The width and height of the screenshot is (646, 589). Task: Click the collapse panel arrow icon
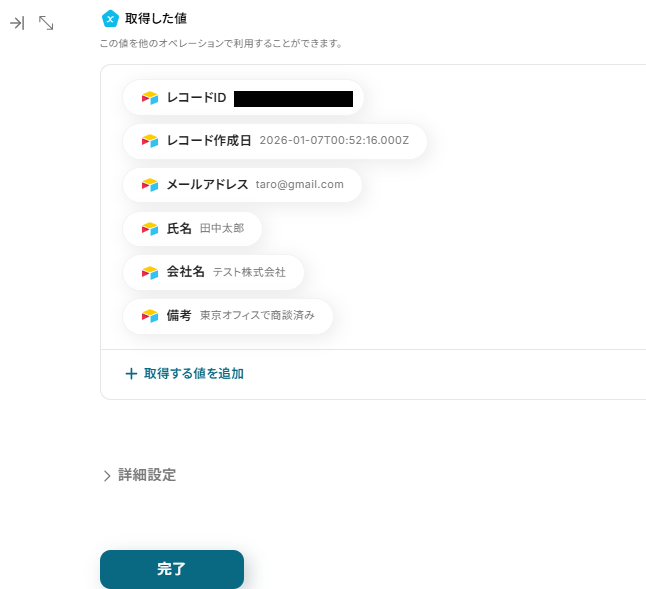tap(17, 23)
